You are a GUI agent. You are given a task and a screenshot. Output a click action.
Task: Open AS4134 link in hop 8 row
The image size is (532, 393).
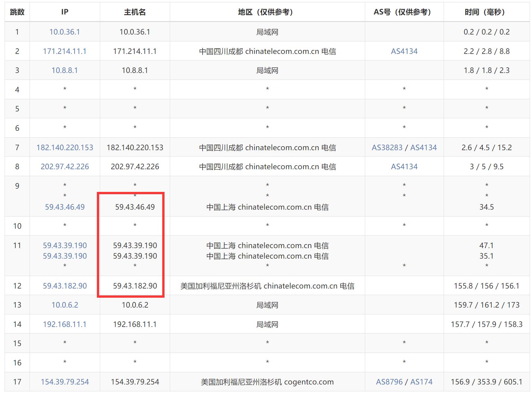click(404, 167)
